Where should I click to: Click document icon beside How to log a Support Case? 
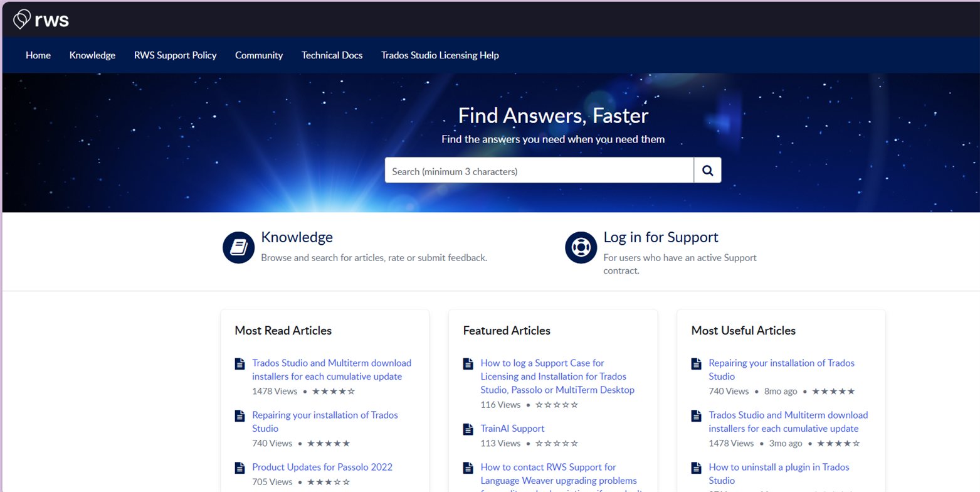point(468,363)
